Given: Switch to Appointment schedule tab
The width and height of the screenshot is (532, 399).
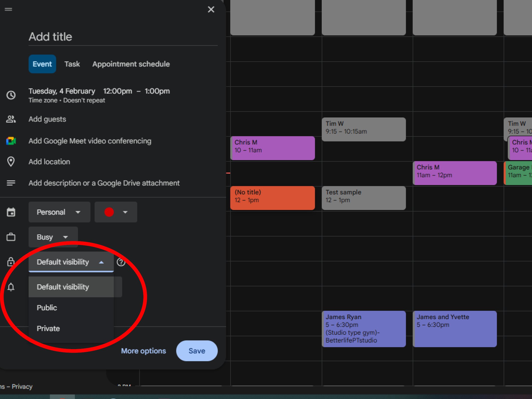Looking at the screenshot, I should pyautogui.click(x=131, y=64).
